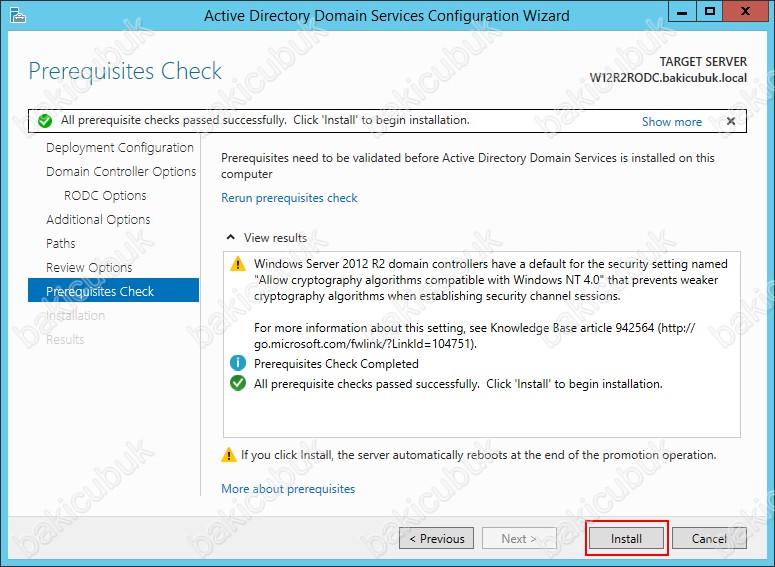Click the wizard app icon in title bar
Image resolution: width=775 pixels, height=567 pixels.
pyautogui.click(x=18, y=15)
